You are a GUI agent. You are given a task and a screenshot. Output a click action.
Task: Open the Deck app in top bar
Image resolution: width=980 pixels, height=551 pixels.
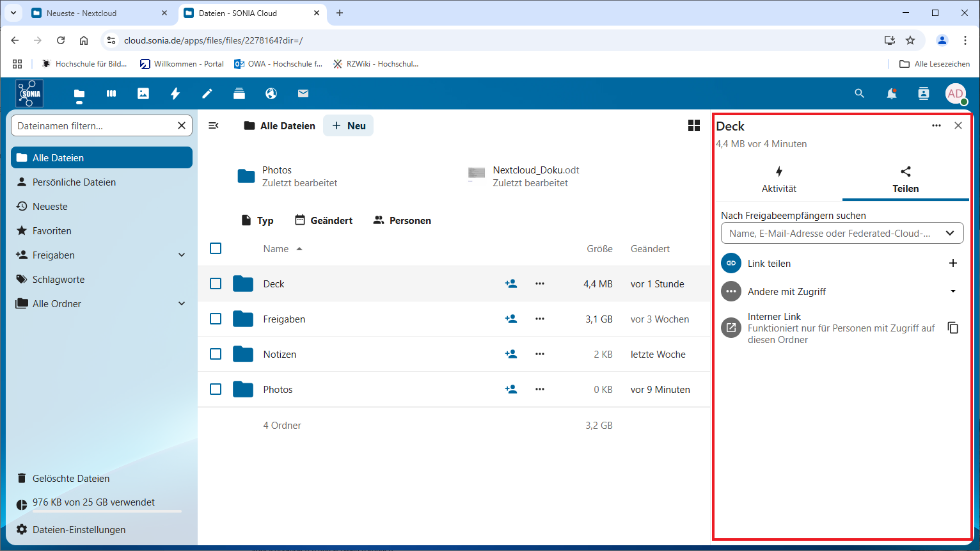pyautogui.click(x=111, y=94)
